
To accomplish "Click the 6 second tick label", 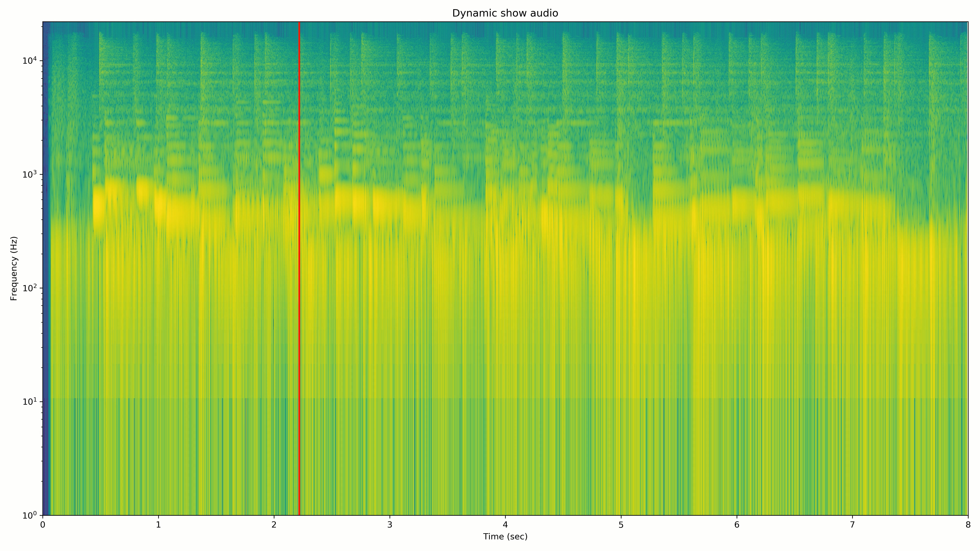I will 736,525.
